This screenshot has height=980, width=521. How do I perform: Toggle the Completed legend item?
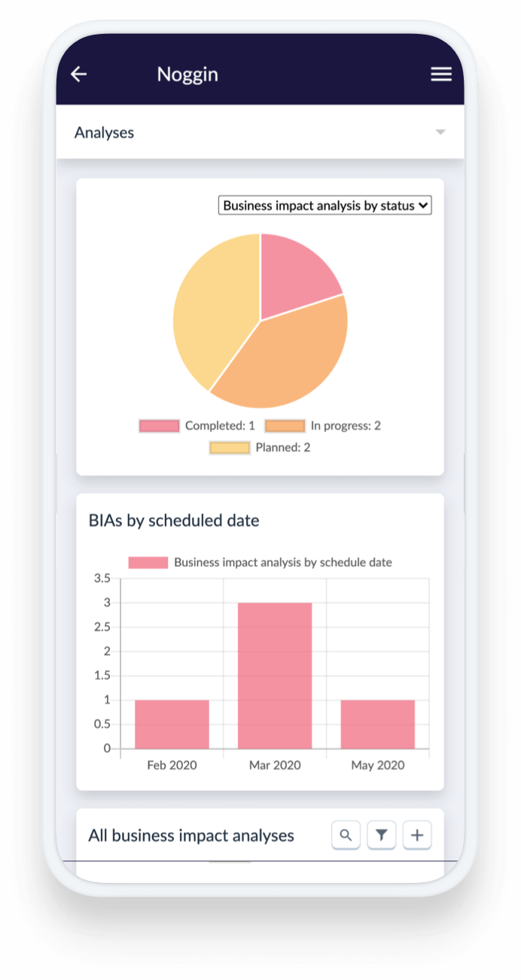tap(197, 426)
